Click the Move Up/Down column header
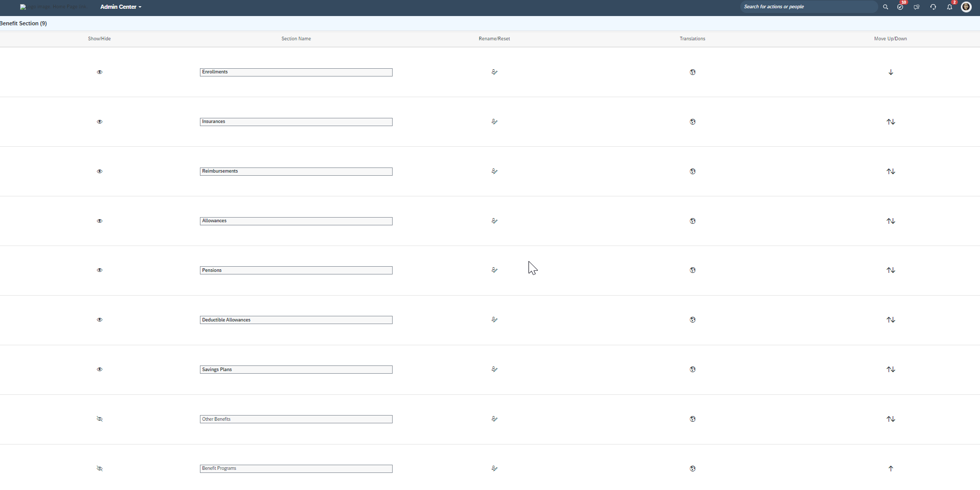The image size is (980, 490). pos(891,39)
